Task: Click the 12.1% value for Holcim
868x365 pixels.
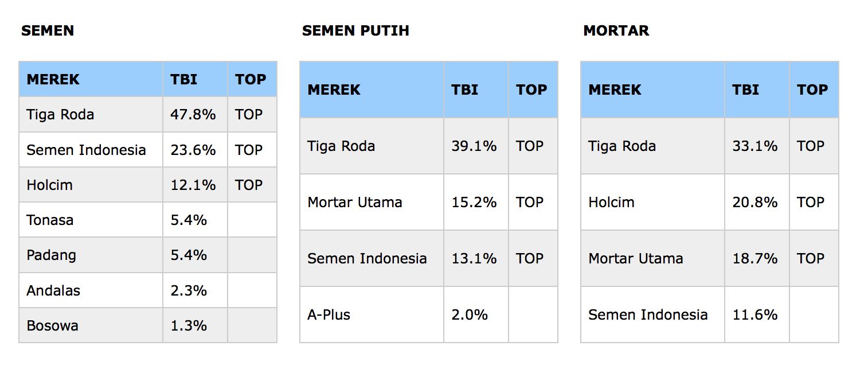Action: tap(193, 185)
